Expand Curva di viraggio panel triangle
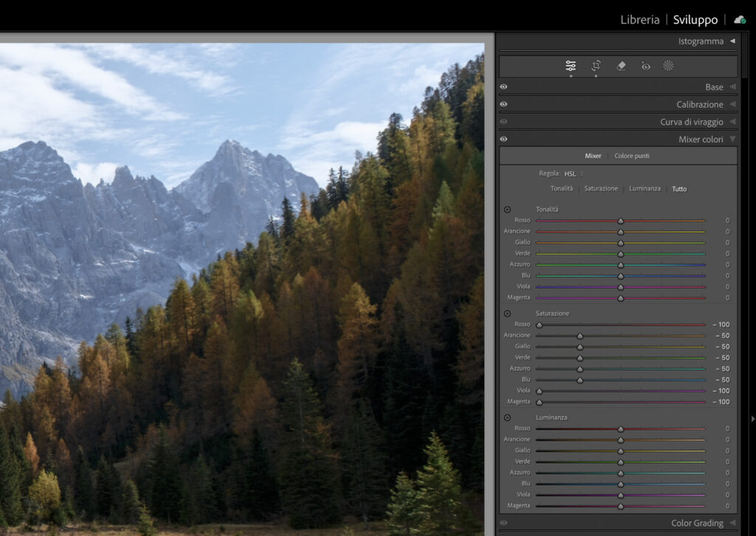 click(x=733, y=122)
